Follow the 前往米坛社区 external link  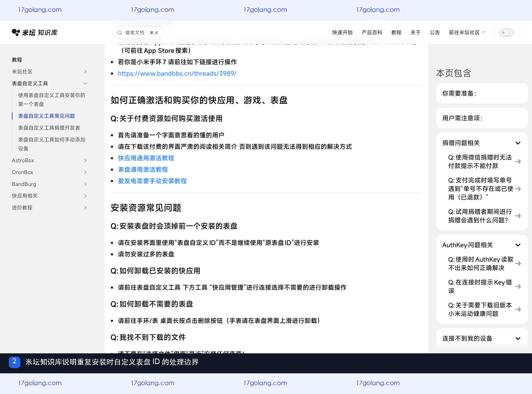point(467,33)
